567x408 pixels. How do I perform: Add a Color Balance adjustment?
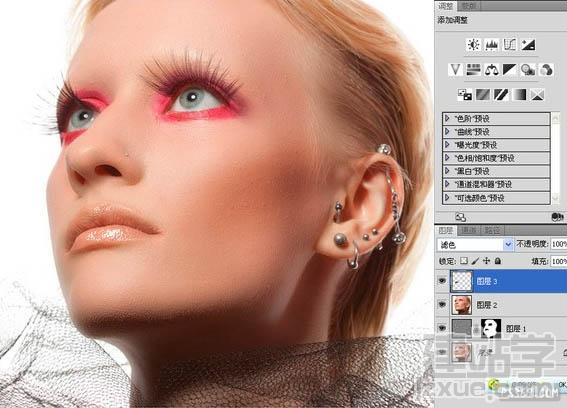pos(491,70)
